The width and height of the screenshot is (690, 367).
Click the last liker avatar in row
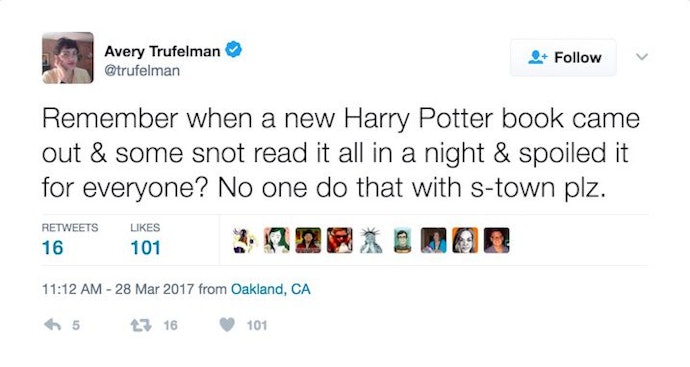point(497,240)
